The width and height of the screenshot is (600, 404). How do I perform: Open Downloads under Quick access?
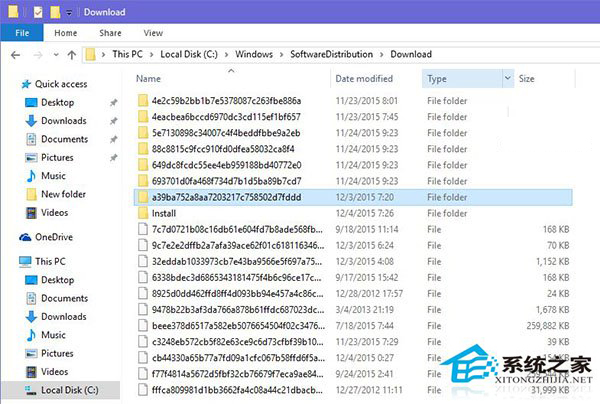click(64, 121)
